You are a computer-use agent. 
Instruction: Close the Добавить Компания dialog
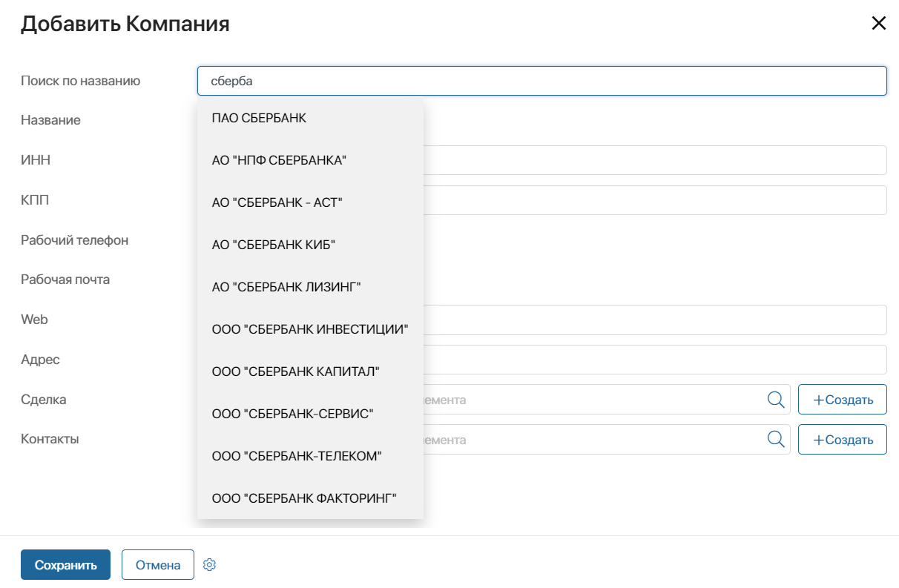pyautogui.click(x=879, y=23)
